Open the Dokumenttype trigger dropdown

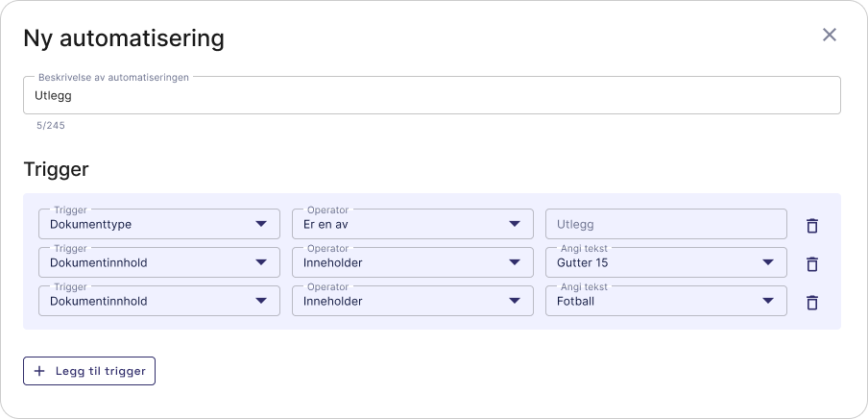coord(144,224)
